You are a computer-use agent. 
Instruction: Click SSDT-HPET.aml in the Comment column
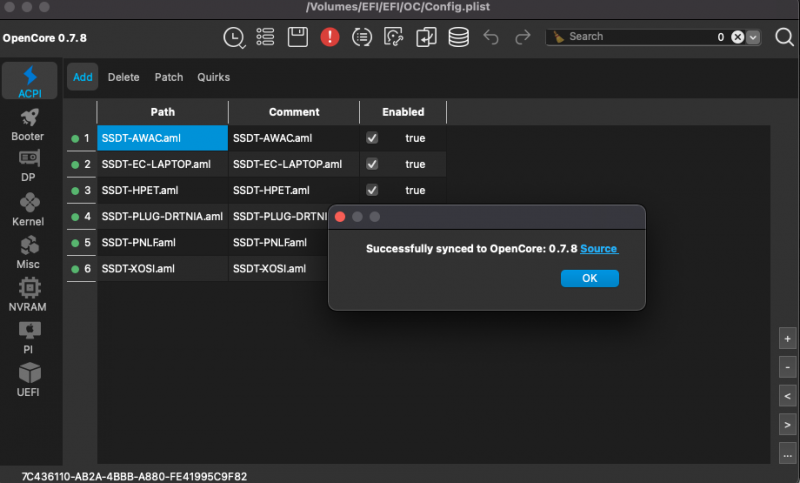coord(294,190)
